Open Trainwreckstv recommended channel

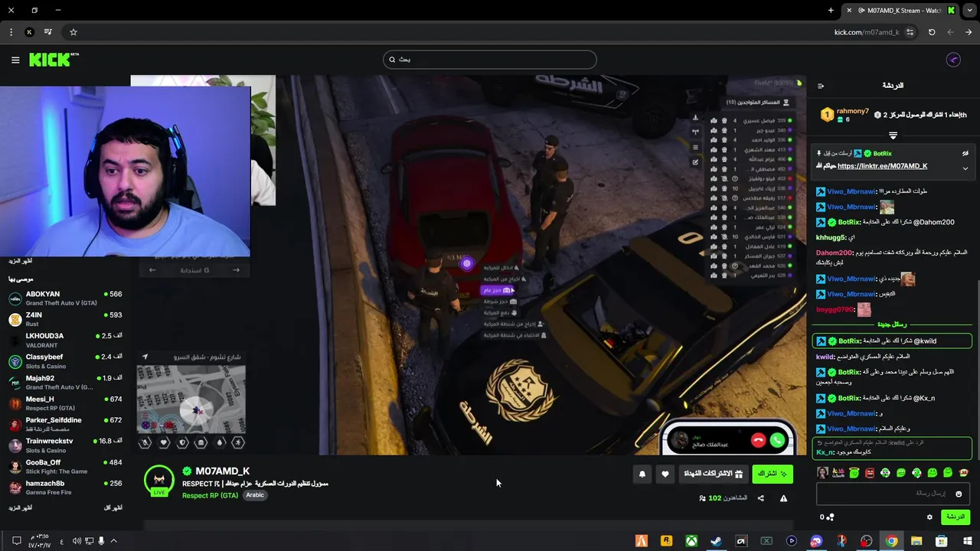coord(65,445)
